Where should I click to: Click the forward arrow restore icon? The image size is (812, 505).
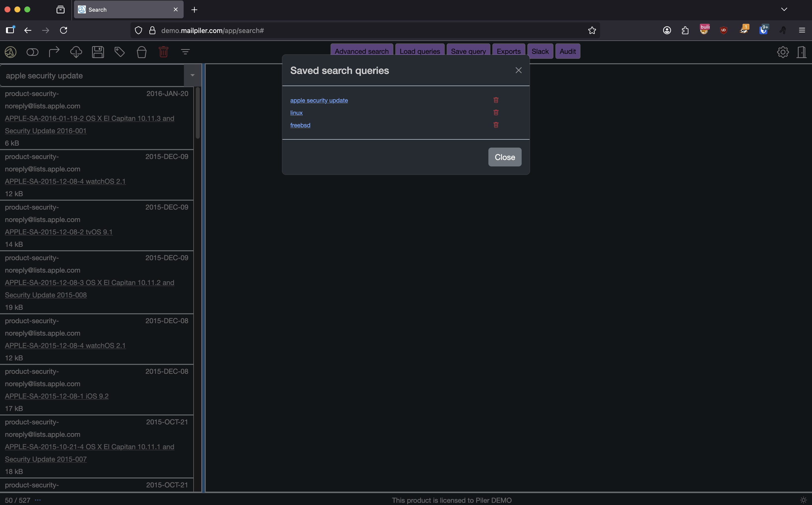tap(54, 52)
